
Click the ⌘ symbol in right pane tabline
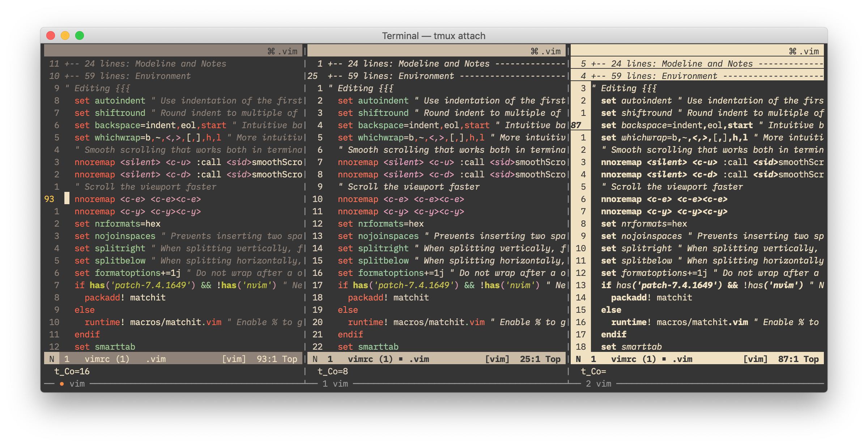(x=793, y=51)
